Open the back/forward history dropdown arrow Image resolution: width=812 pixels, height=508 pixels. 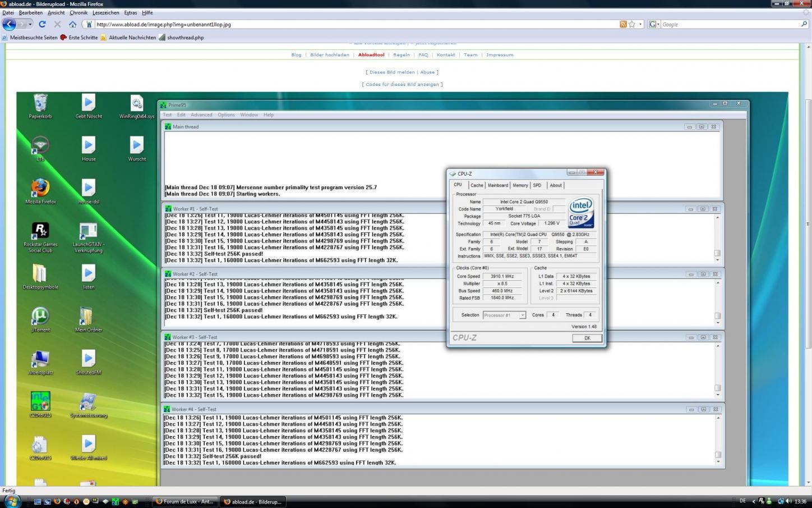(30, 25)
